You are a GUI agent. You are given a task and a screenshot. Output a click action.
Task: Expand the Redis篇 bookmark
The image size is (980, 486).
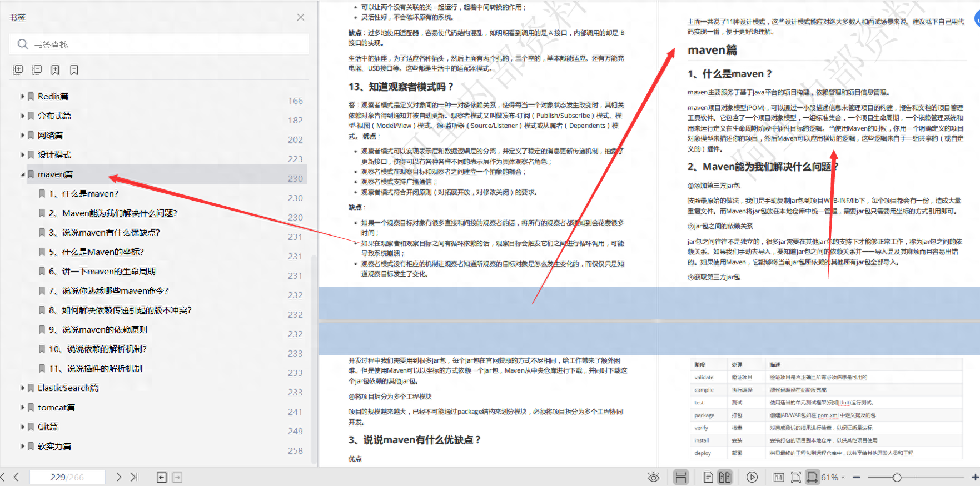pos(23,96)
